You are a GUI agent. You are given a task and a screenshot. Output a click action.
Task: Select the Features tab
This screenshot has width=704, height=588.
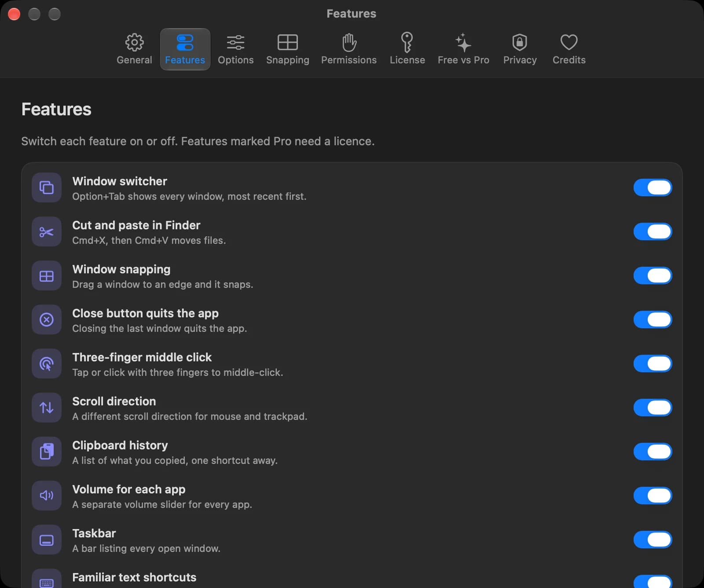coord(185,49)
